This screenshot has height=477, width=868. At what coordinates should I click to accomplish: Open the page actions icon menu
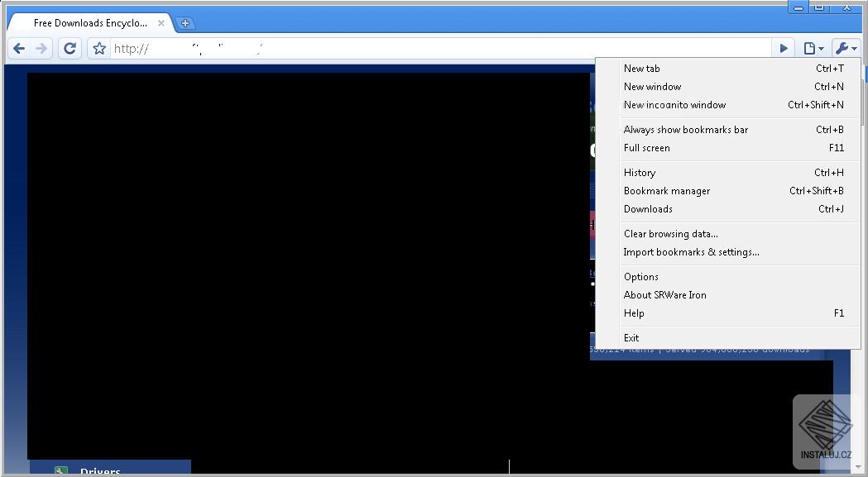(x=809, y=48)
